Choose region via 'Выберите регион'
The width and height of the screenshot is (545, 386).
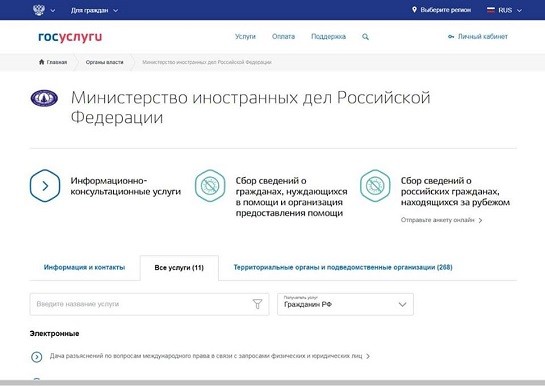(446, 10)
